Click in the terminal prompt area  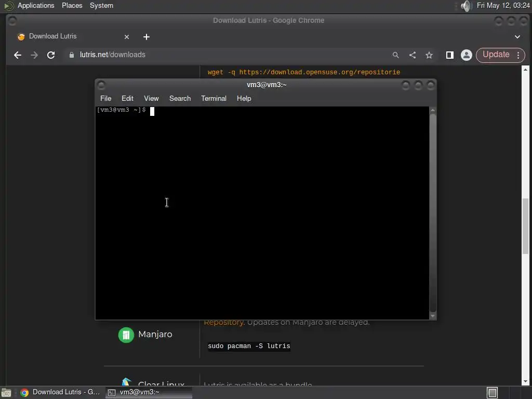[262, 212]
